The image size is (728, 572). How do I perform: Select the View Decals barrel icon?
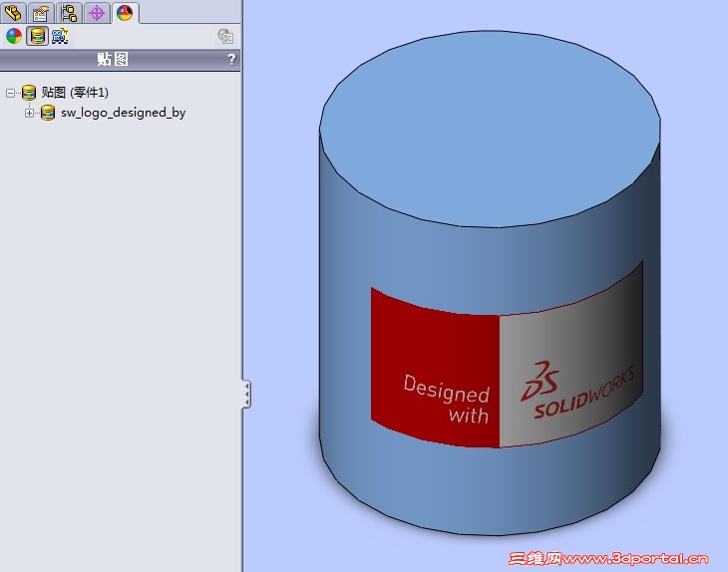[x=37, y=36]
